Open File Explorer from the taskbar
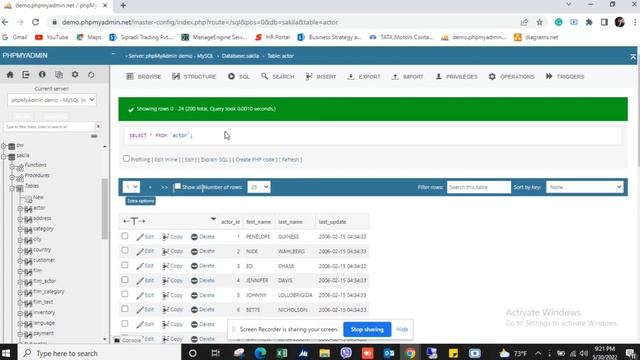 (x=325, y=353)
